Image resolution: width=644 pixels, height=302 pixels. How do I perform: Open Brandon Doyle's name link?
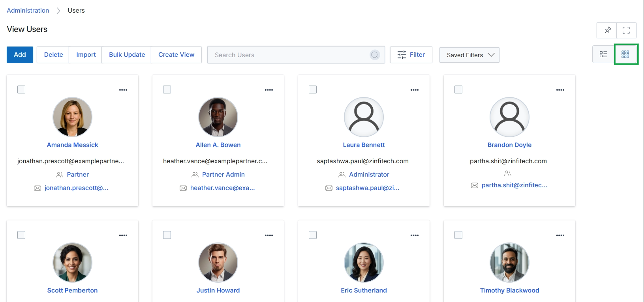coord(509,145)
